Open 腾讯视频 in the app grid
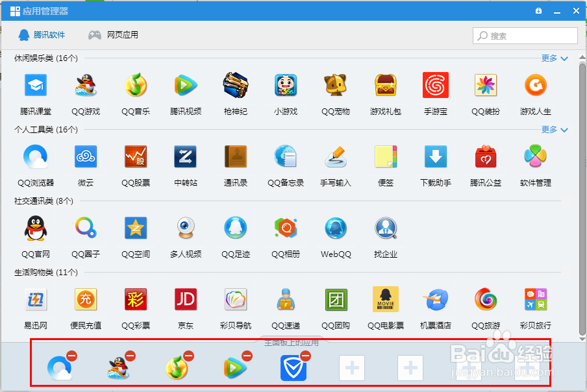The image size is (587, 392). (x=186, y=85)
